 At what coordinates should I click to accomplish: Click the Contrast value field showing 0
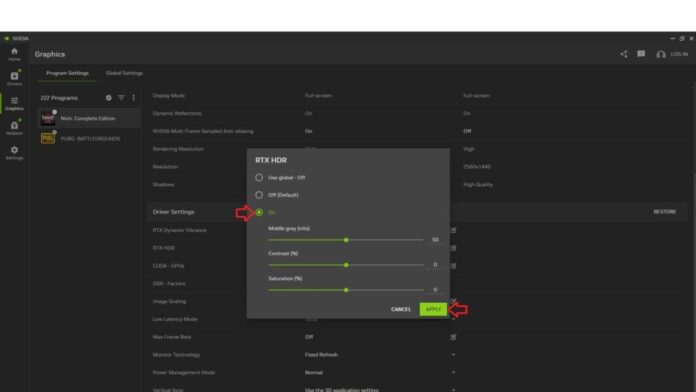click(435, 265)
